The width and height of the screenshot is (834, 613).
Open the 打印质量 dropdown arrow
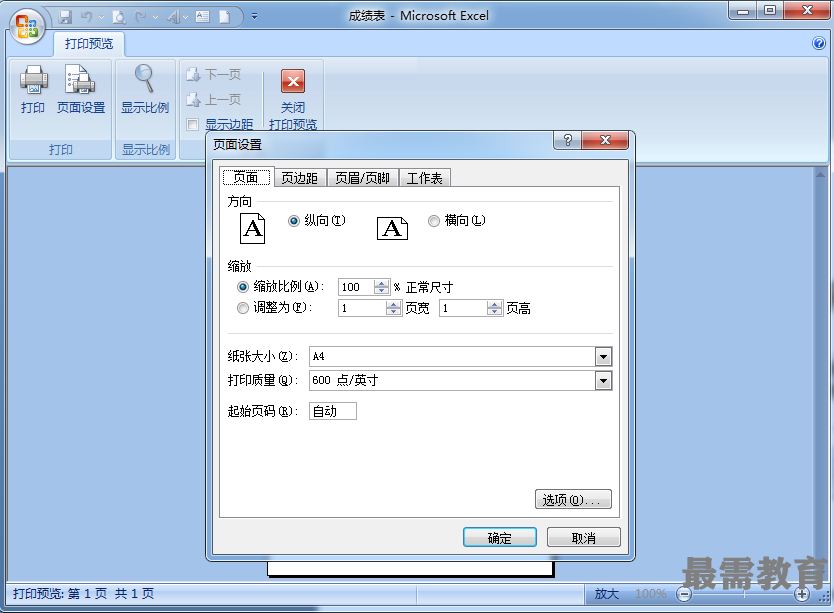coord(603,380)
